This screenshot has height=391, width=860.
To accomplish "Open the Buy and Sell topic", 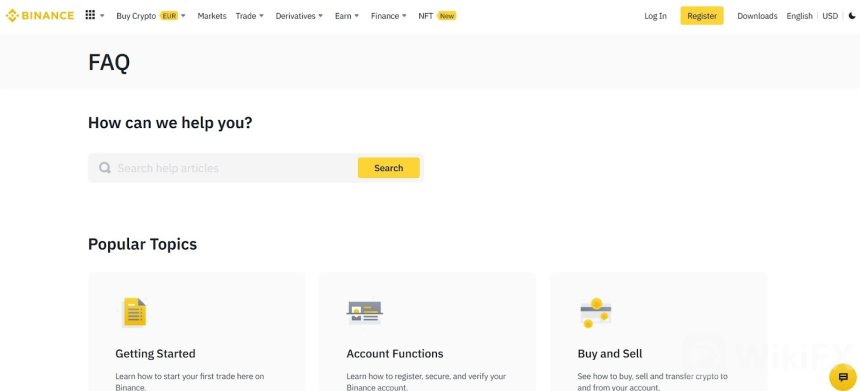I will [610, 354].
